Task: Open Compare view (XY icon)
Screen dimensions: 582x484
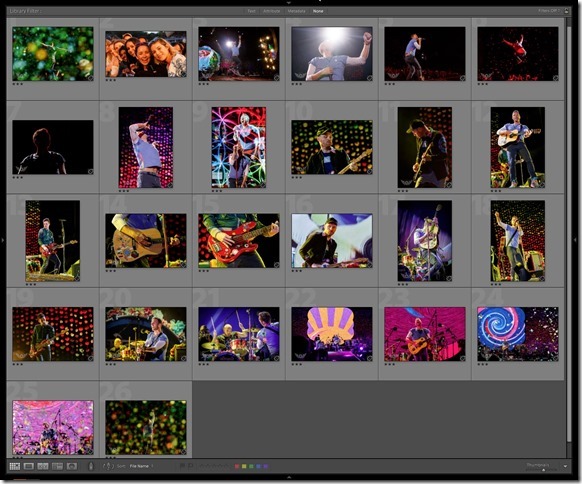Action: point(43,466)
